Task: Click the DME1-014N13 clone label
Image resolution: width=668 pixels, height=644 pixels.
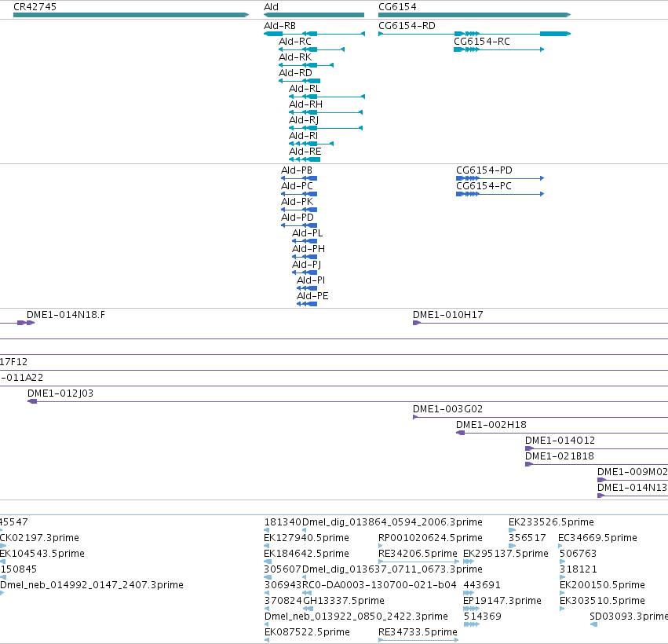Action: pos(632,488)
